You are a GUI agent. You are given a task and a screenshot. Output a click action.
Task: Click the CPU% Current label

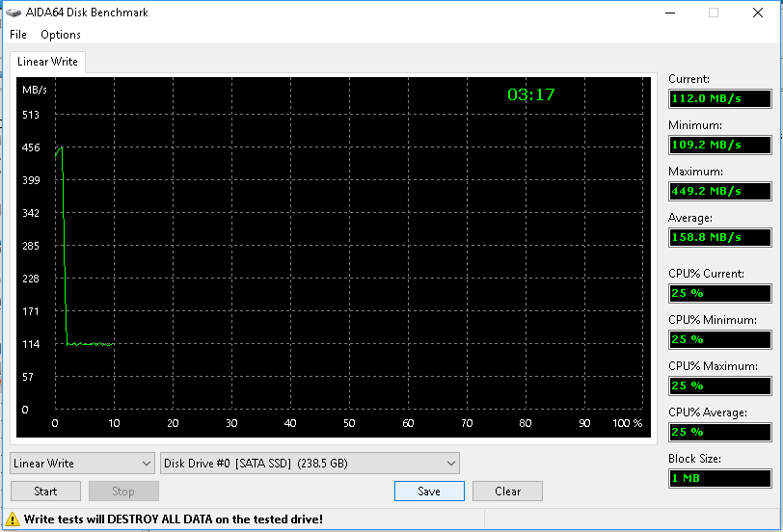tap(706, 274)
